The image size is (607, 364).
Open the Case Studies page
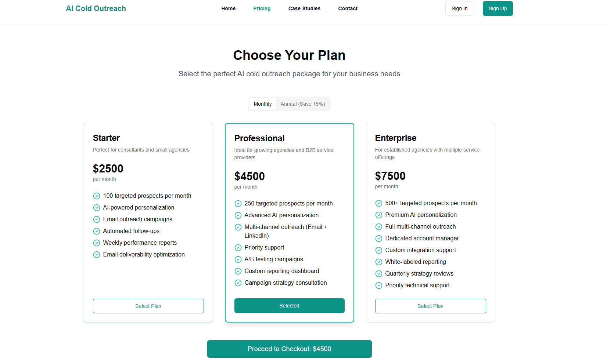click(x=304, y=8)
